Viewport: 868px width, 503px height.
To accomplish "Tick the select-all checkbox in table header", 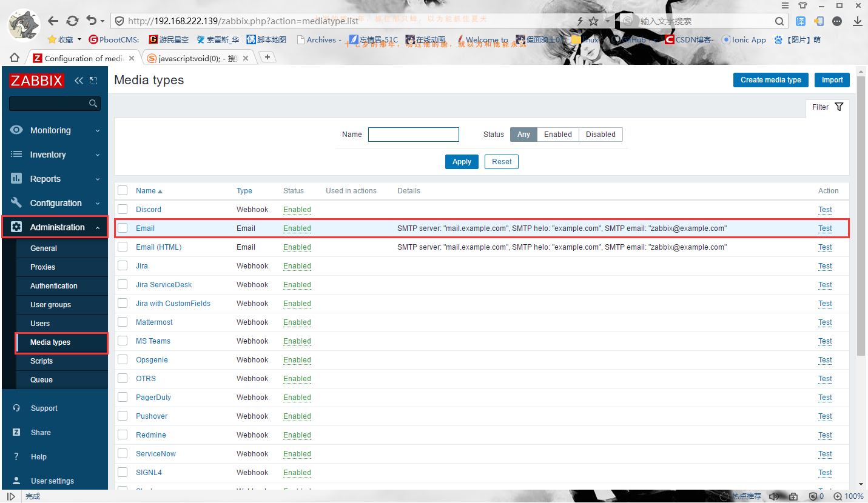I will coord(123,190).
